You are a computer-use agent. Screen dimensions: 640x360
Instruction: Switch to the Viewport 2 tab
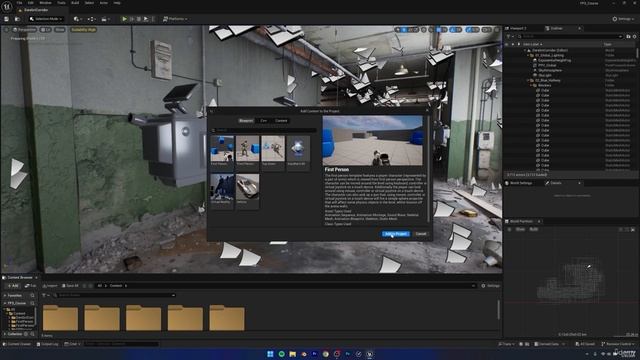coord(518,29)
